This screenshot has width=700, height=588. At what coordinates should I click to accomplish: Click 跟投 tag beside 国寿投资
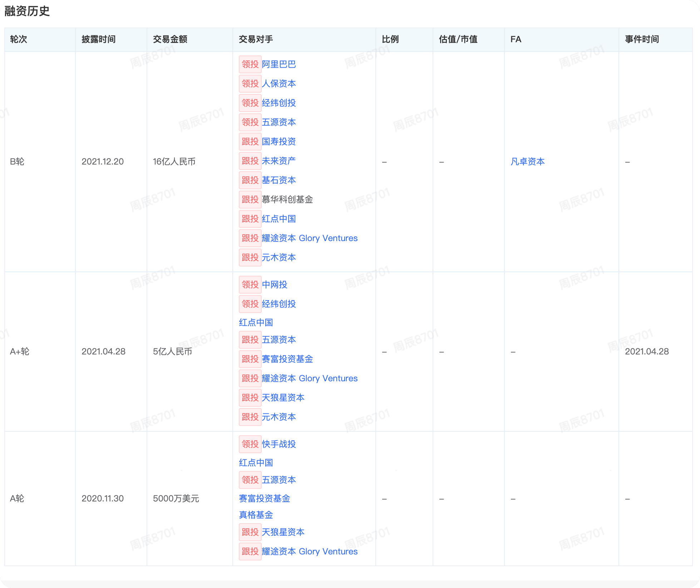250,142
